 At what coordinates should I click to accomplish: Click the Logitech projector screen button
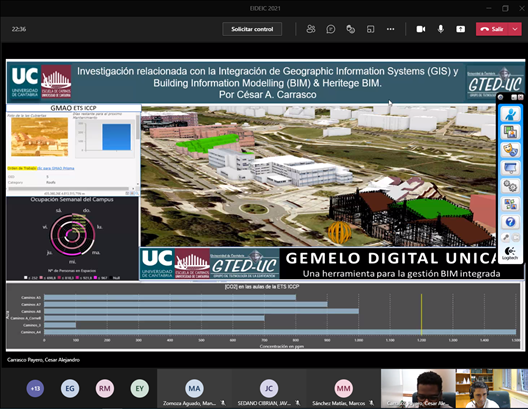point(510,168)
